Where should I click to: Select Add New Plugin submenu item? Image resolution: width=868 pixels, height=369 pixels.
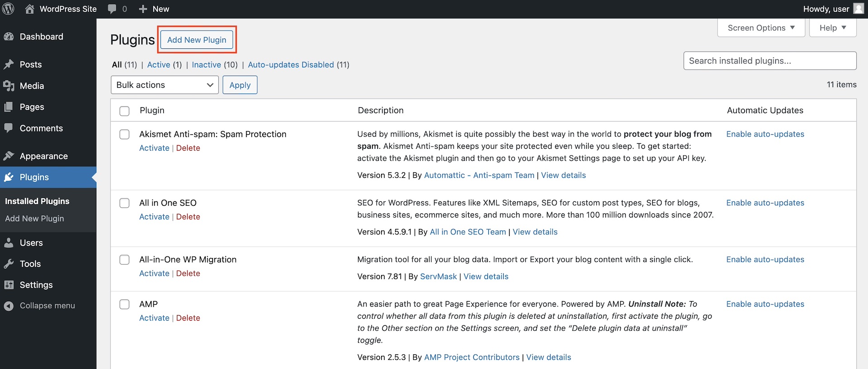[x=34, y=218]
